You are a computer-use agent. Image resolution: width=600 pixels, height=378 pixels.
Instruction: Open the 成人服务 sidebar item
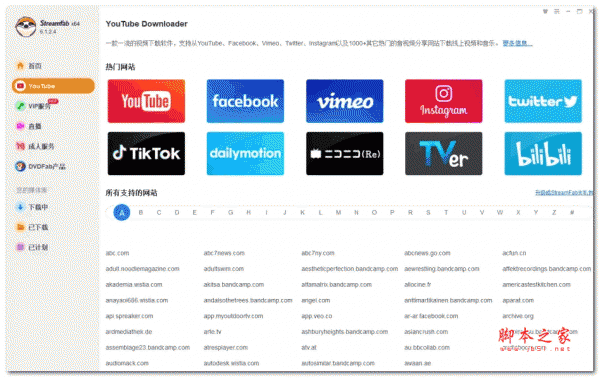[x=53, y=146]
